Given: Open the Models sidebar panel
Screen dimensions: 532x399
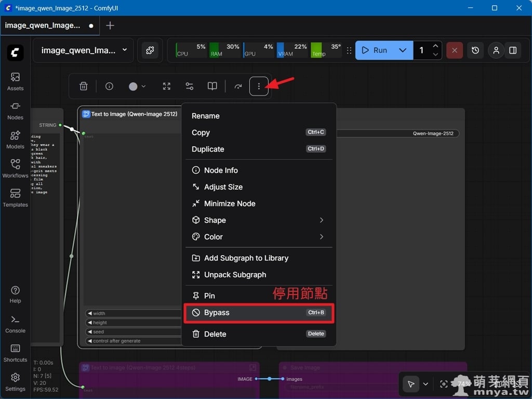Looking at the screenshot, I should click(x=15, y=140).
